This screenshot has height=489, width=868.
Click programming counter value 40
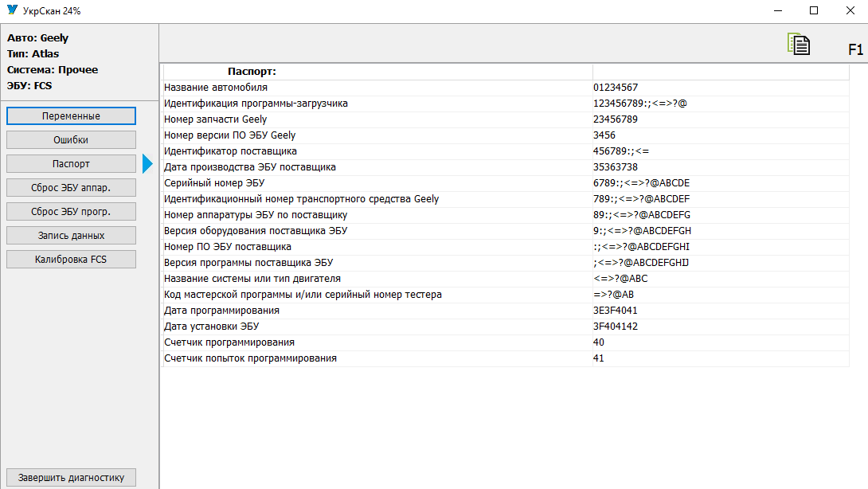coord(599,342)
